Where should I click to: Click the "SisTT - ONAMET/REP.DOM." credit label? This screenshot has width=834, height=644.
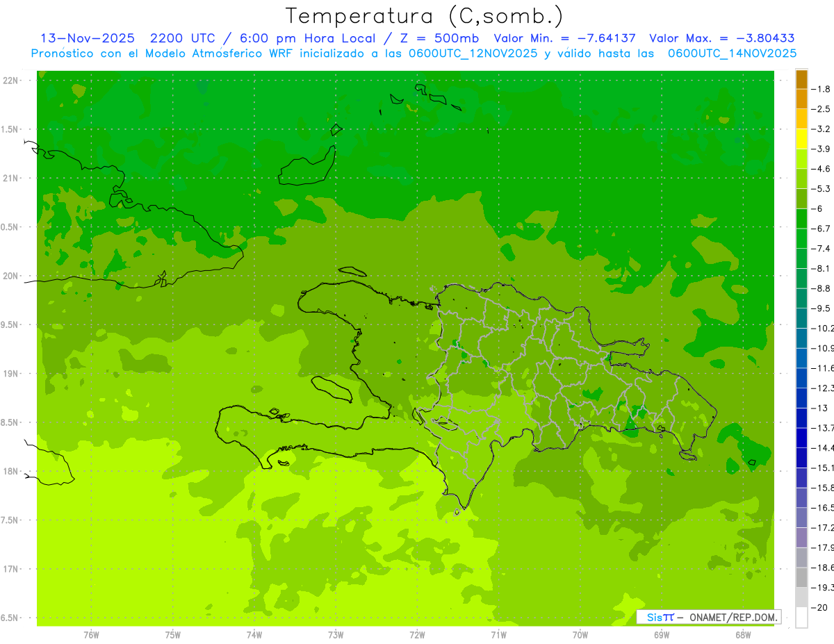[x=709, y=617]
